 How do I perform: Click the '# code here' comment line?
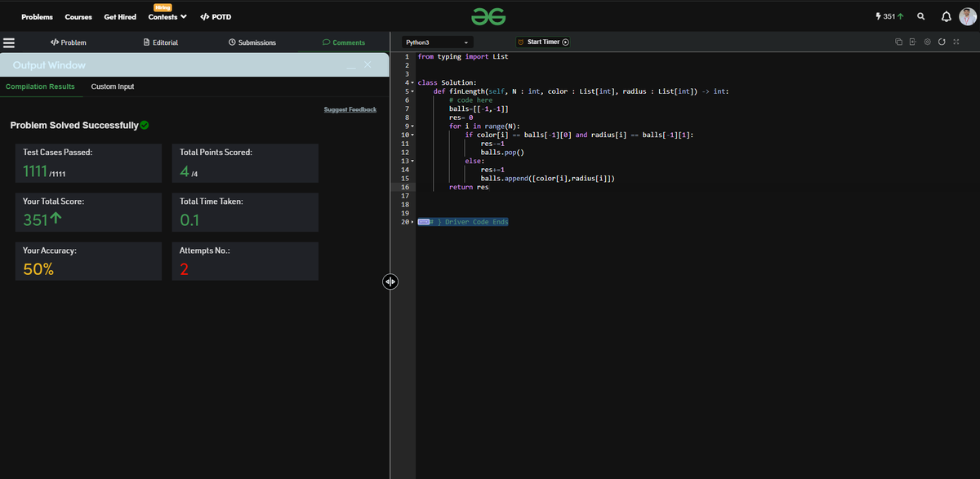(x=470, y=100)
